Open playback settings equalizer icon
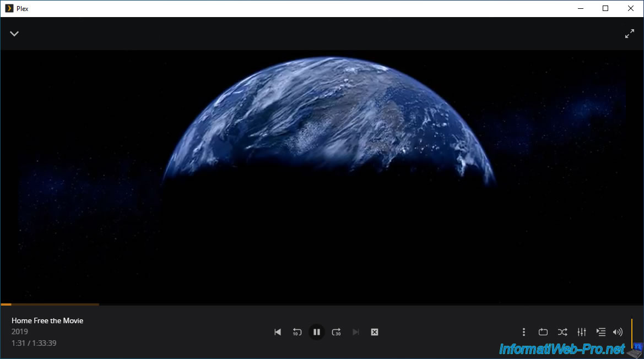644x359 pixels. (581, 332)
